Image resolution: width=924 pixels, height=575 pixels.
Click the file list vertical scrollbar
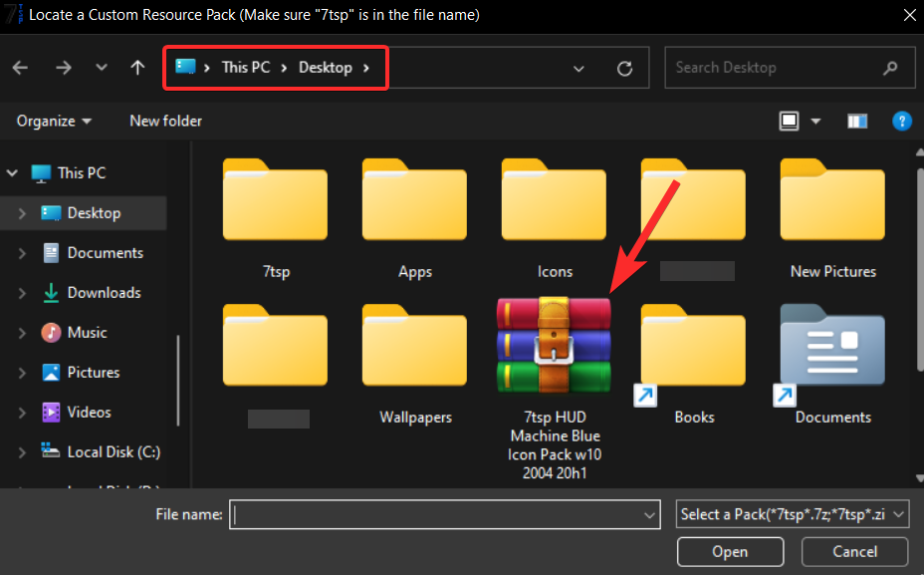pyautogui.click(x=919, y=268)
